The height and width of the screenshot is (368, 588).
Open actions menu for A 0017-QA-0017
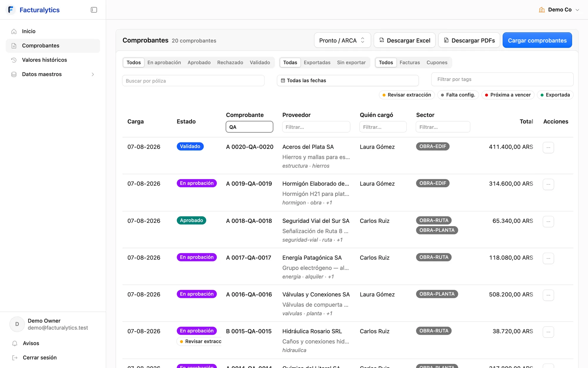pos(548,258)
